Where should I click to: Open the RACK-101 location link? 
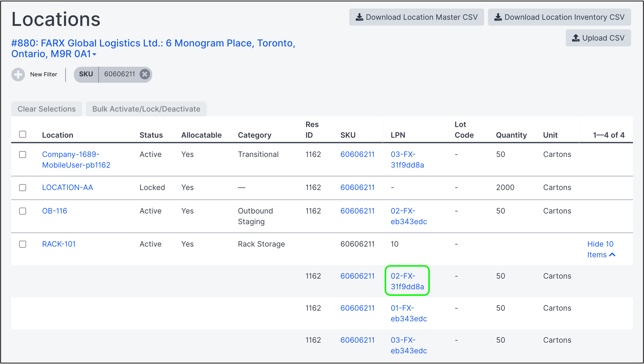coord(59,244)
